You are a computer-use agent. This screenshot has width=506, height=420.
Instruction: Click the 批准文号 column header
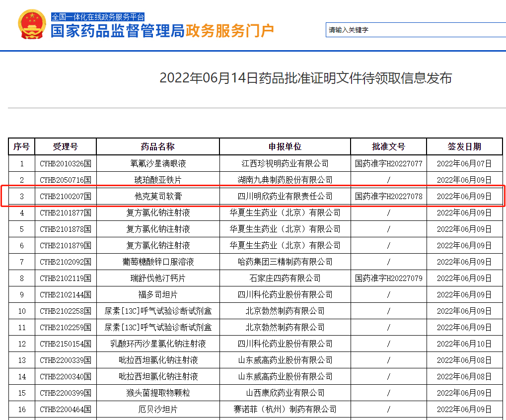tap(388, 147)
